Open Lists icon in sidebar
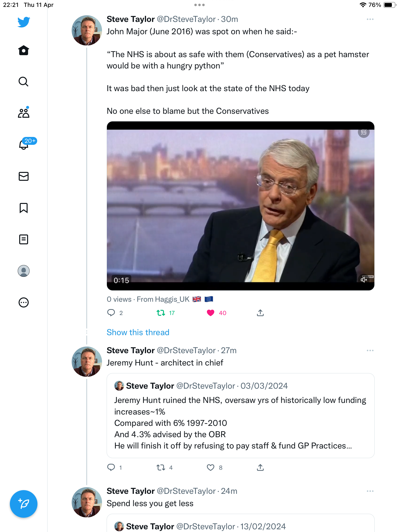399x532 pixels. (x=24, y=239)
